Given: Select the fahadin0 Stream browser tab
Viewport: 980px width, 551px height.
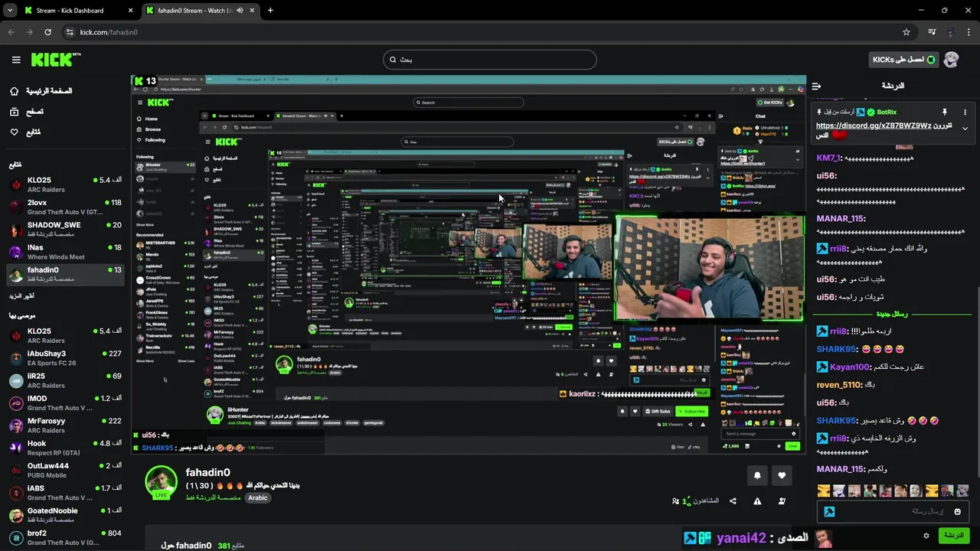Looking at the screenshot, I should 201,11.
